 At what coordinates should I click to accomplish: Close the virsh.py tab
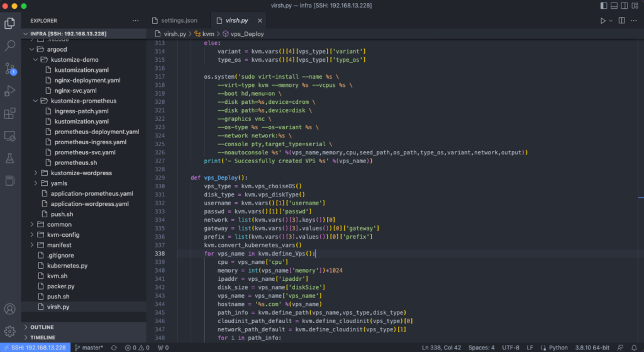coord(260,21)
